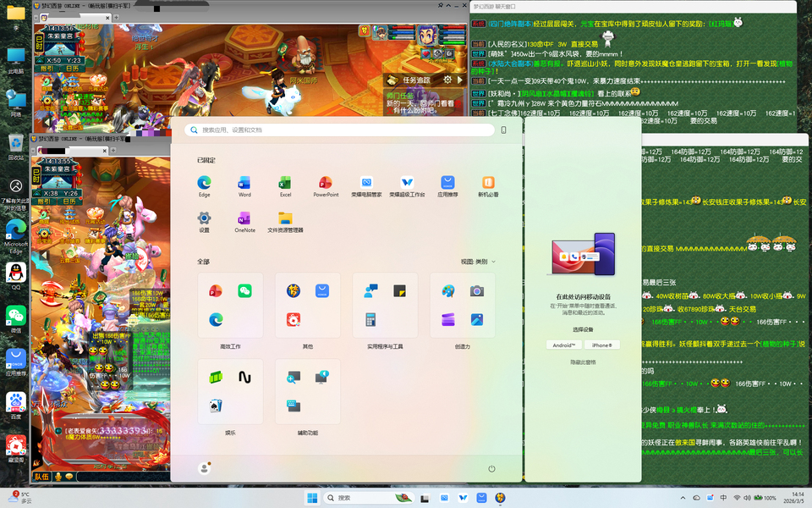812x508 pixels.
Task: Open 任务追踪 gear settings in game
Action: [447, 80]
